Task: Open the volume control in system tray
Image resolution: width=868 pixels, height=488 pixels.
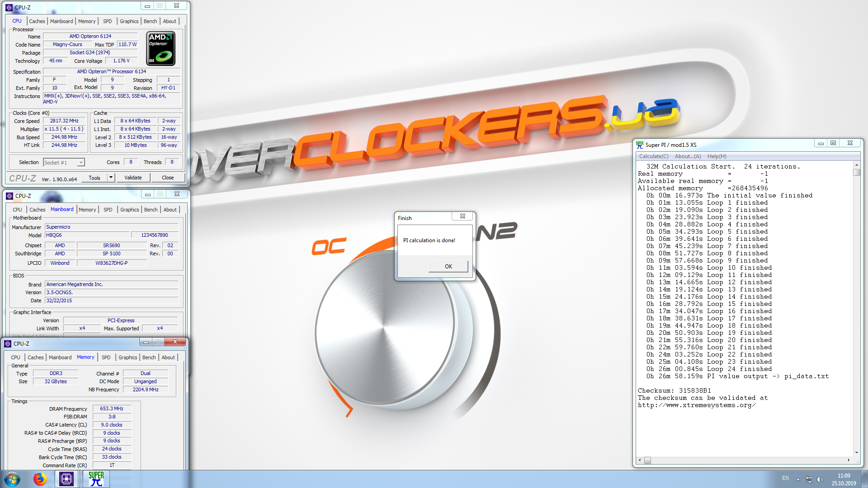Action: 820,479
